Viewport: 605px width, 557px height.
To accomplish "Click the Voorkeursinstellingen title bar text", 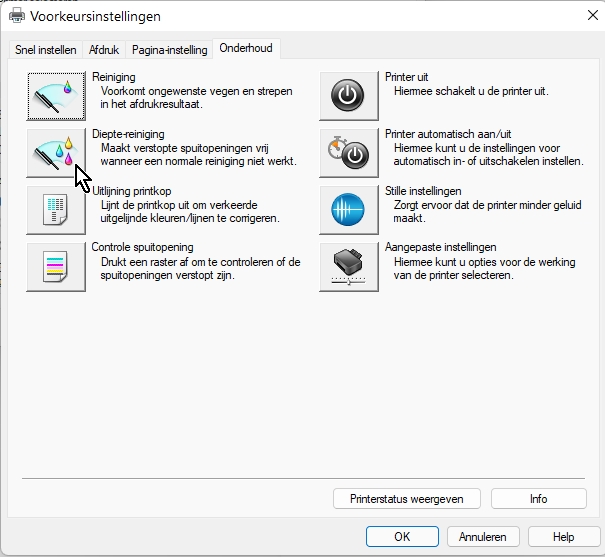I will [x=95, y=16].
